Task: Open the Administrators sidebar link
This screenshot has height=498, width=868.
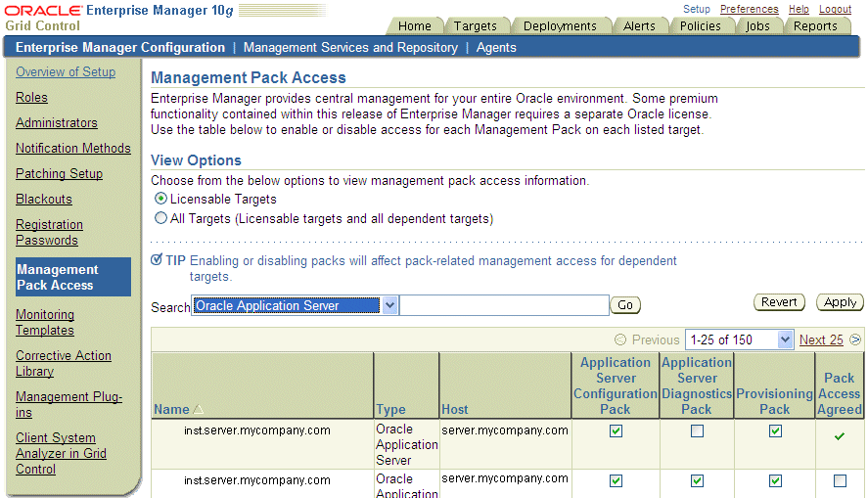Action: point(57,123)
